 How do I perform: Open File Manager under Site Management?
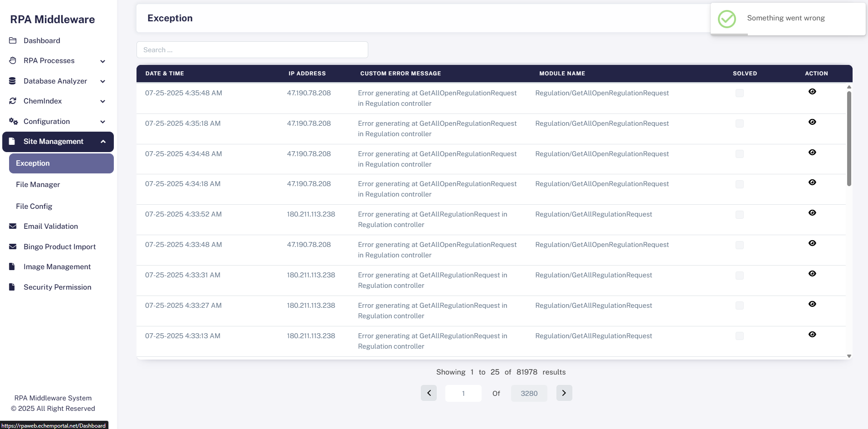pos(38,185)
